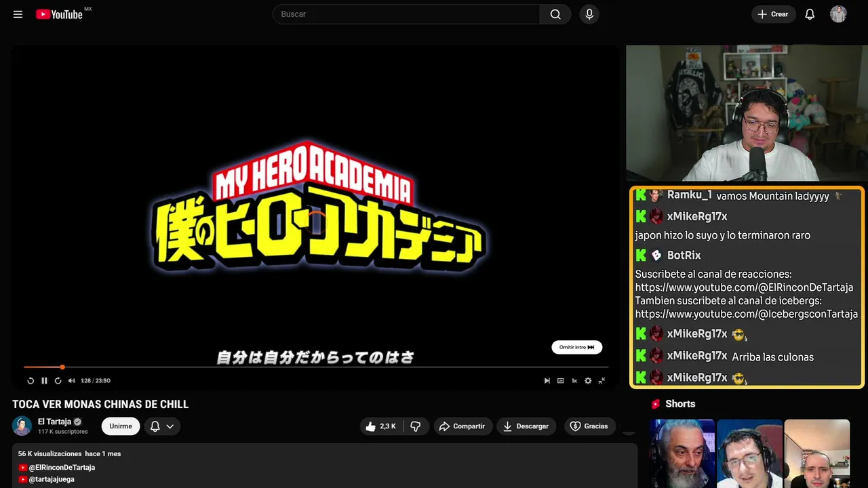Screen dimensions: 868x488
Task: Send Super Thanks via Gracias button
Action: coord(589,426)
